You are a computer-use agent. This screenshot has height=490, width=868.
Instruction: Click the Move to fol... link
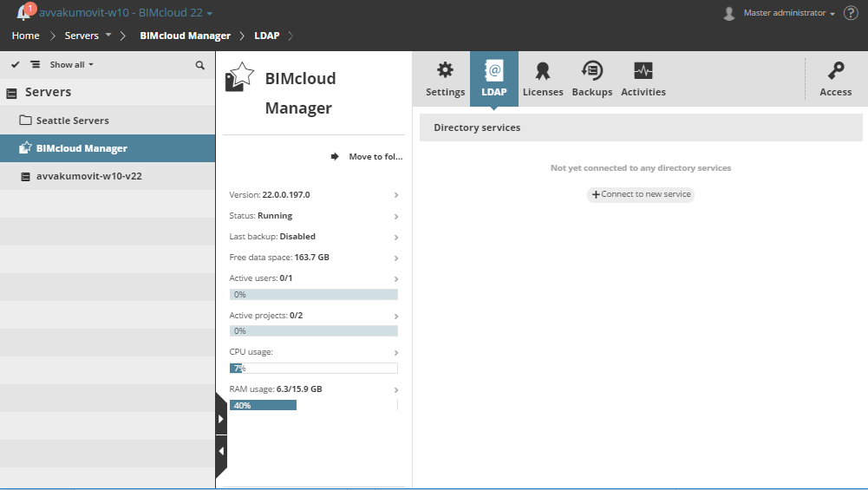tap(375, 157)
